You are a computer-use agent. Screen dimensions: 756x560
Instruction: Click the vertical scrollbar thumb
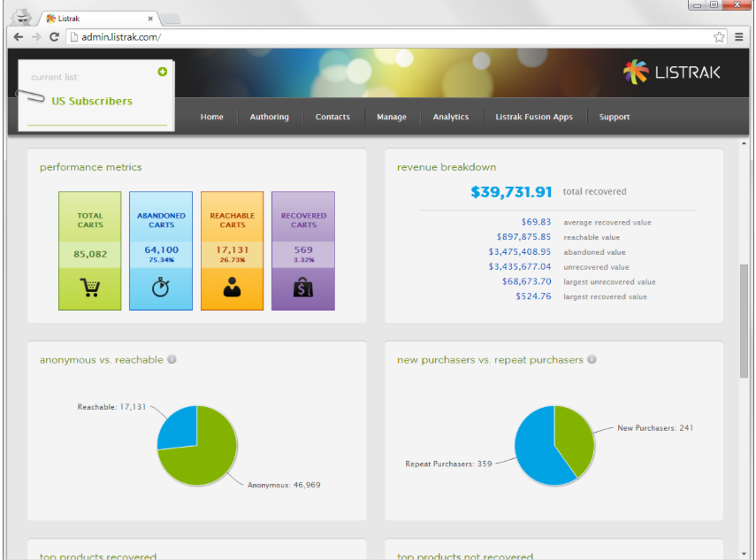click(744, 321)
